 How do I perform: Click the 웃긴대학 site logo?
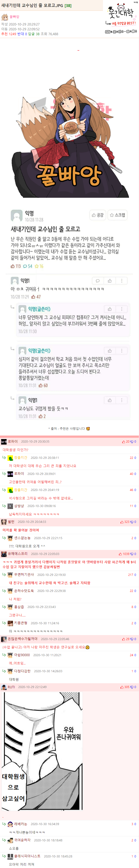point(121,17)
